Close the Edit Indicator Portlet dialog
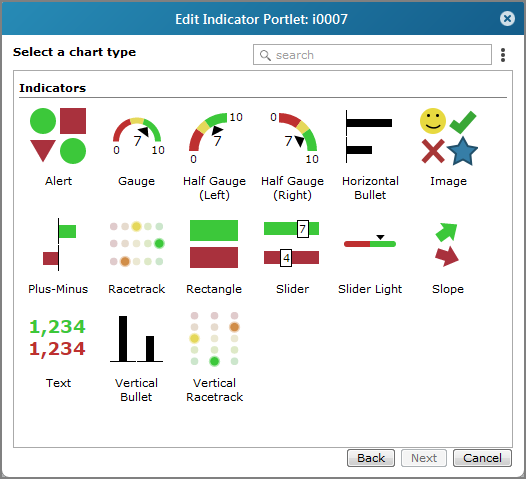 507,18
